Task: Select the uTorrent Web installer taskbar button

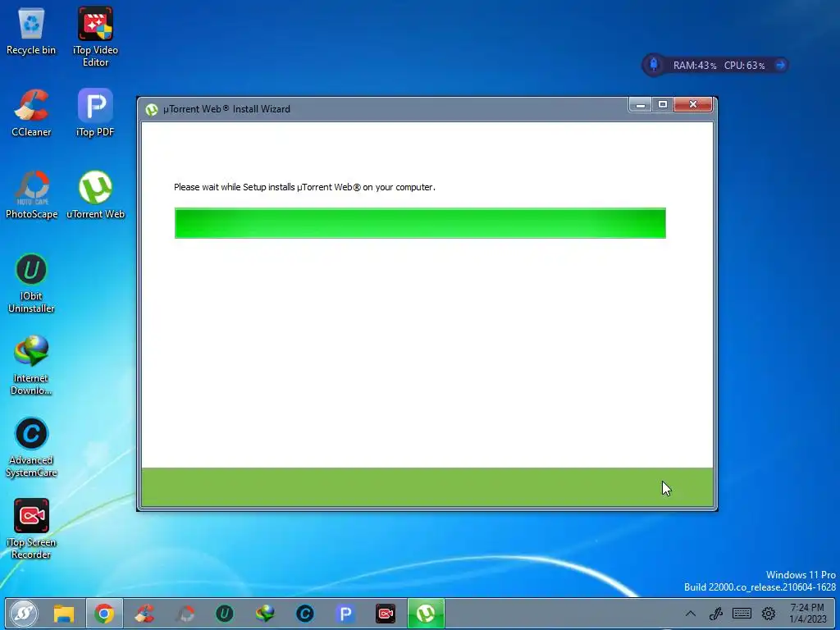Action: click(426, 614)
